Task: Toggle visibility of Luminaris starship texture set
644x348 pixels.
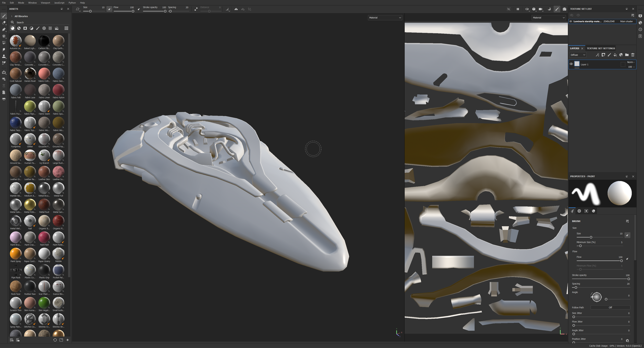Action: [x=571, y=21]
